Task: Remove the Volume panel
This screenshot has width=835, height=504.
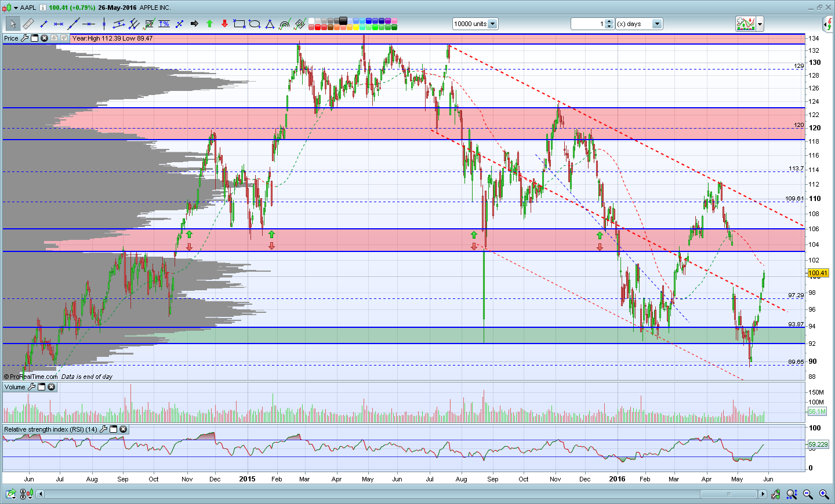Action: 51,387
